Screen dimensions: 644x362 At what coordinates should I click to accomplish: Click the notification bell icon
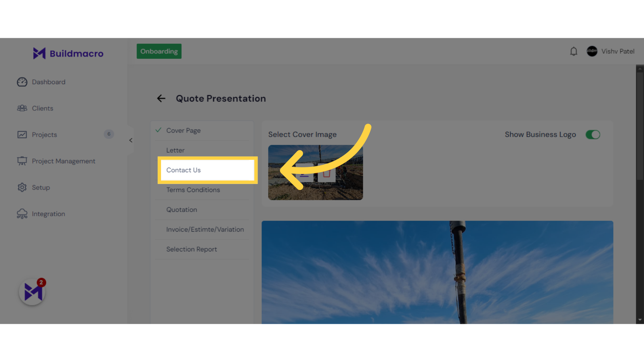click(573, 51)
